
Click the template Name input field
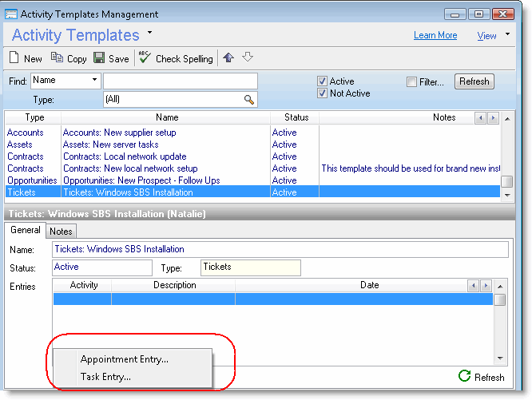coord(280,249)
